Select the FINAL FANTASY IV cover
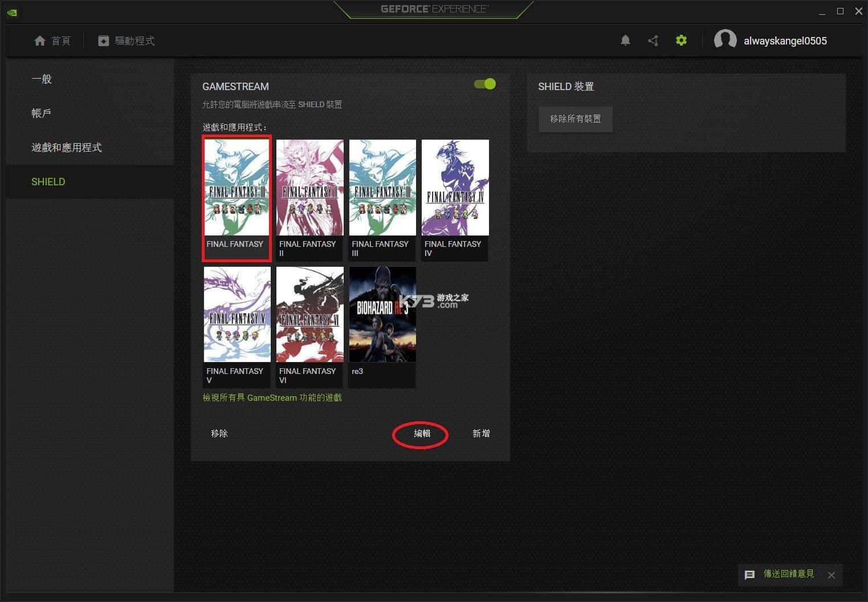The image size is (868, 602). click(x=454, y=188)
